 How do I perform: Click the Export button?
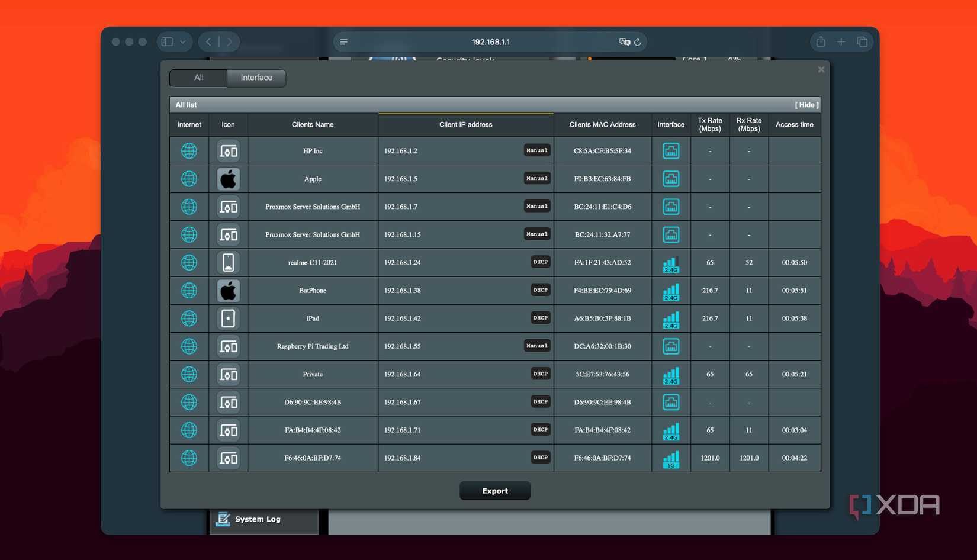pos(495,491)
